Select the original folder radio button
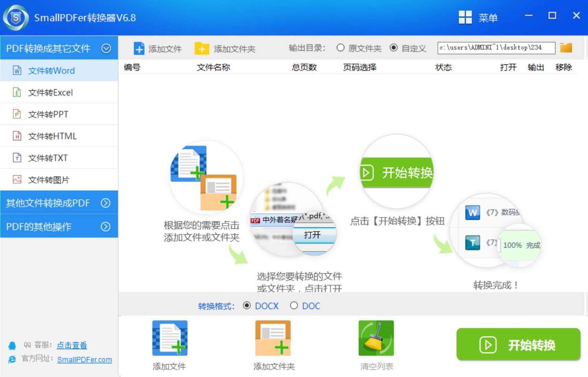 coord(340,48)
